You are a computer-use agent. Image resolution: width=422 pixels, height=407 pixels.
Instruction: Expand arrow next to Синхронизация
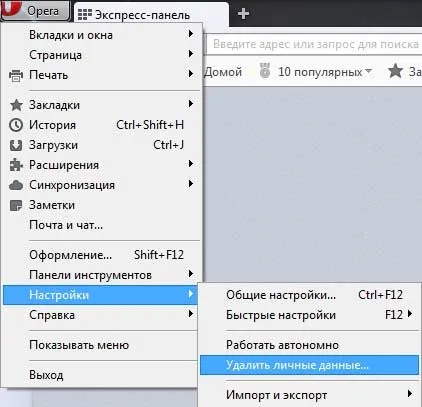pos(191,184)
